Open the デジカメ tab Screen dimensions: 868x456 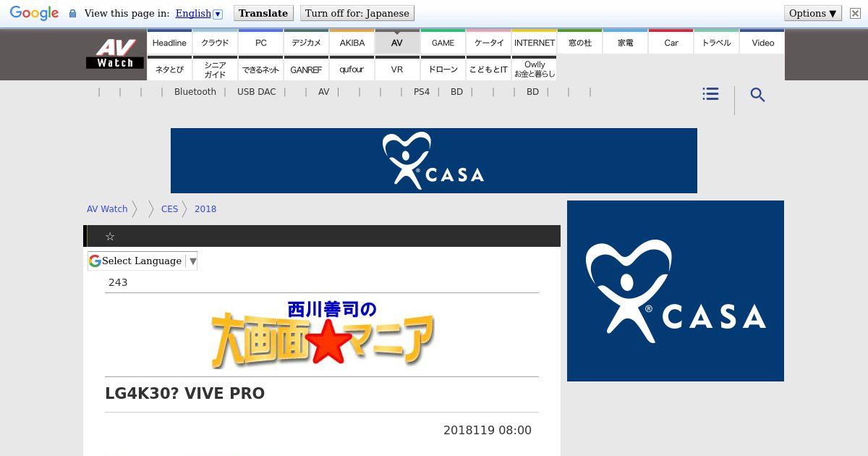(306, 42)
